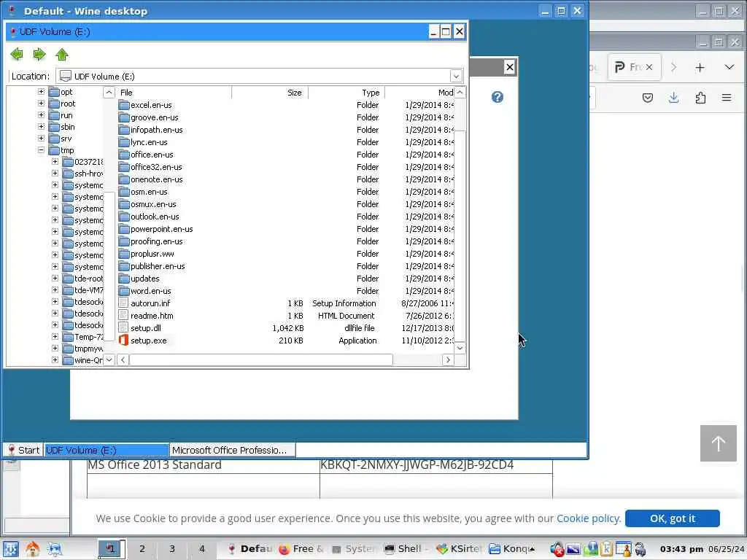Image resolution: width=747 pixels, height=560 pixels.
Task: Click the tree pane scroll-down arrow
Action: pos(109,360)
